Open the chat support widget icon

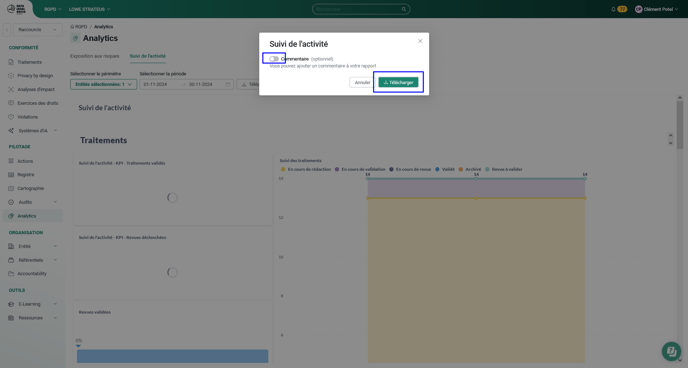click(671, 351)
